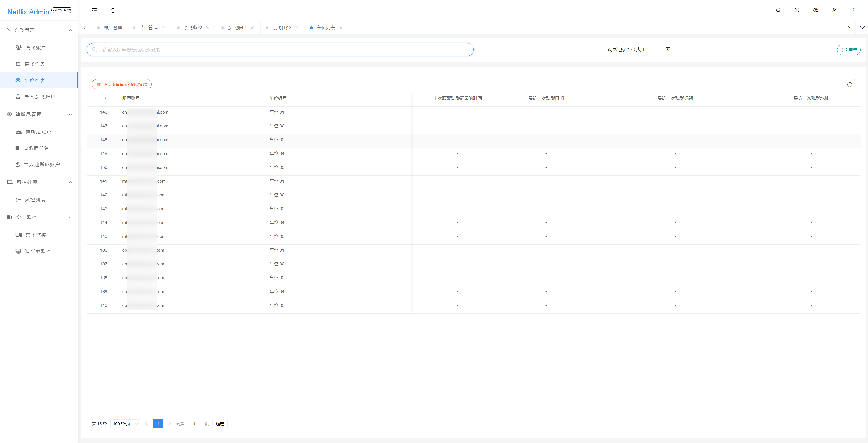Image resolution: width=868 pixels, height=443 pixels.
Task: Click the 导入奈飞账户 sidebar icon
Action: (18, 97)
